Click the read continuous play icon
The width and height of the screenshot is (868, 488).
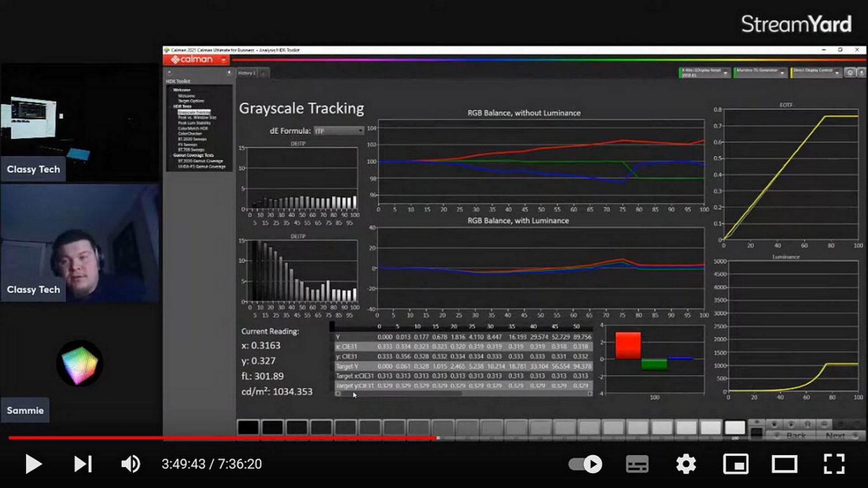tap(791, 424)
